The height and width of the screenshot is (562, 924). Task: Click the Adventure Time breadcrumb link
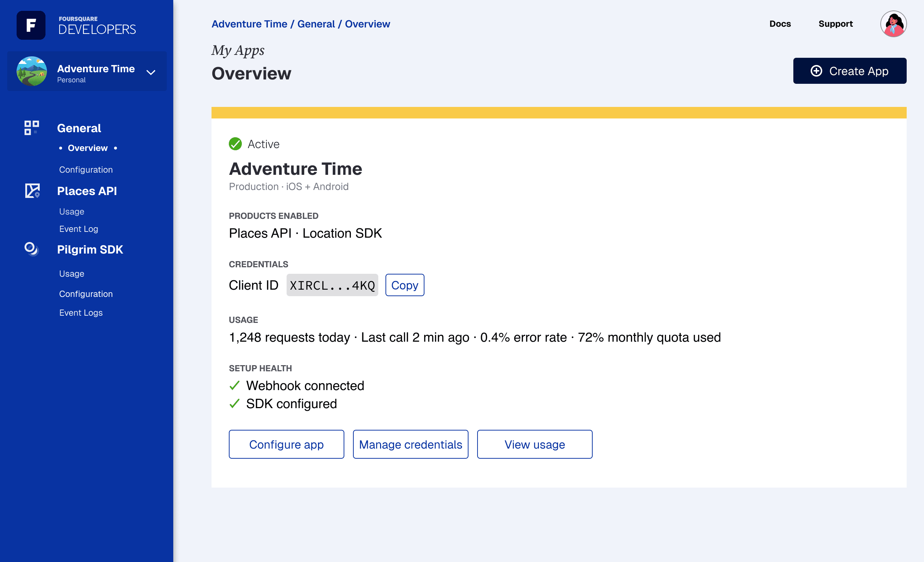click(x=249, y=24)
